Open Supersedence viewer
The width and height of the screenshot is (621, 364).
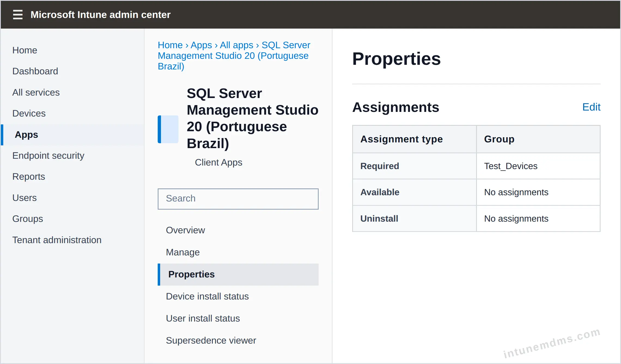[211, 340]
